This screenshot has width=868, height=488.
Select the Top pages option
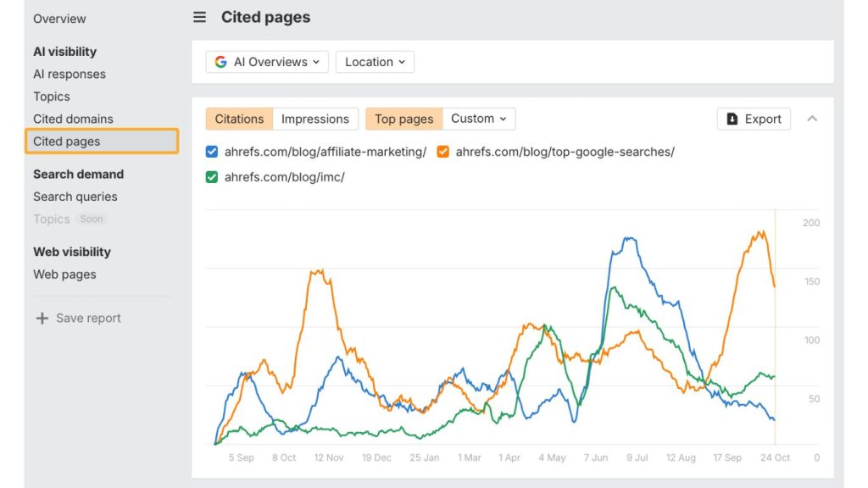[404, 119]
